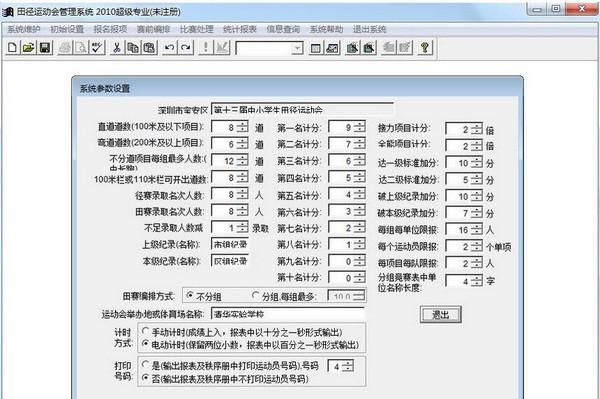Click the 不分道项目每组最多人数 spinner
600x399 pixels.
coord(242,161)
